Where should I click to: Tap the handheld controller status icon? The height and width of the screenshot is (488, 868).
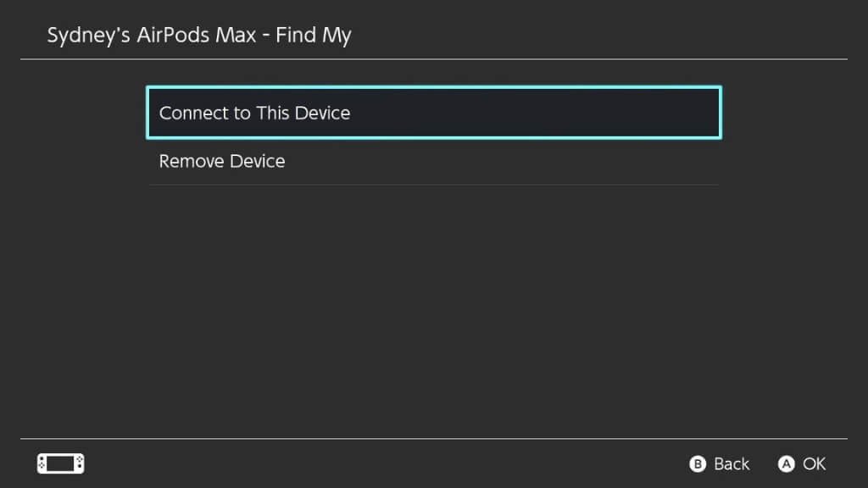[60, 463]
